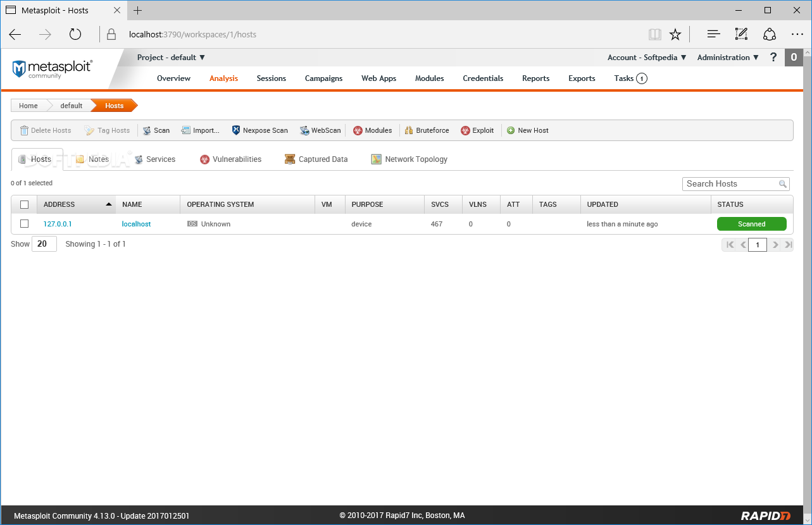
Task: Open the Analysis menu
Action: click(223, 78)
